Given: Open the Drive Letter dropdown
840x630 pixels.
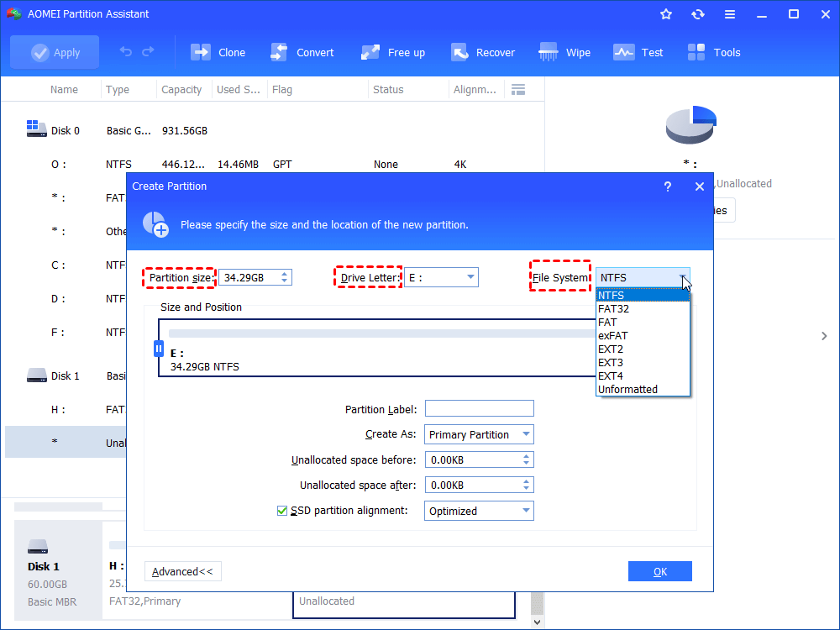Looking at the screenshot, I should [470, 276].
